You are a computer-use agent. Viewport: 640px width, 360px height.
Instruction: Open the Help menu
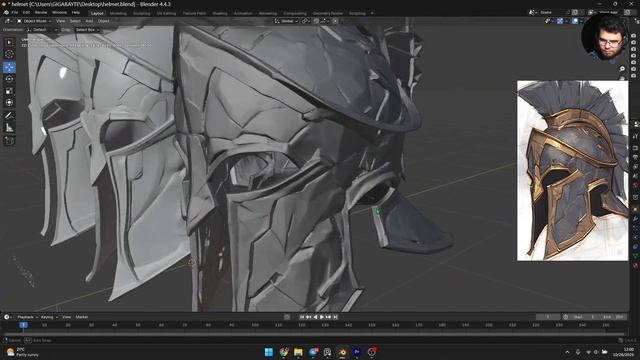76,13
